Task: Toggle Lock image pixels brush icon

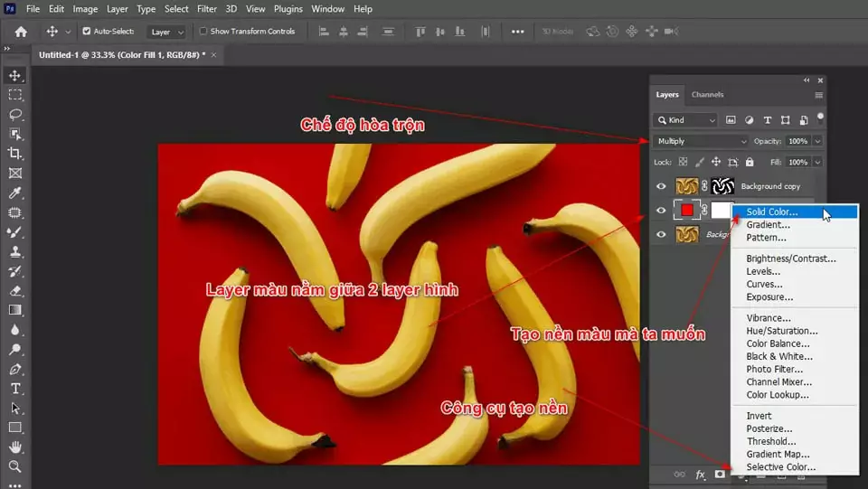Action: click(x=700, y=162)
